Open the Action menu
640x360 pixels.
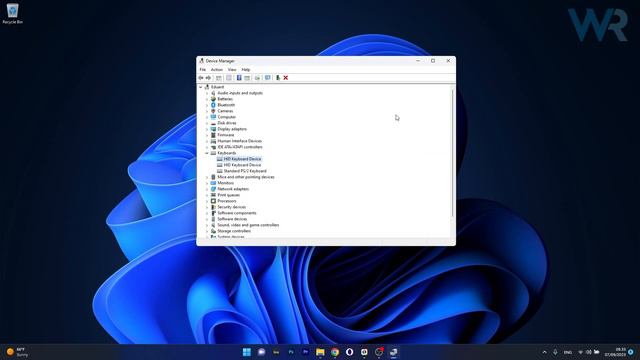pos(217,70)
